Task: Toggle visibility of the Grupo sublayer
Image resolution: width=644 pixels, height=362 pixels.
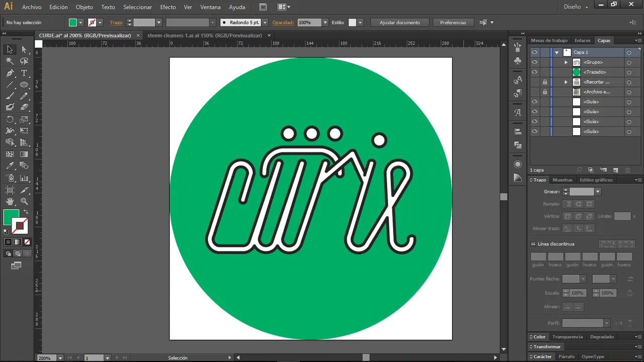Action: tap(534, 62)
